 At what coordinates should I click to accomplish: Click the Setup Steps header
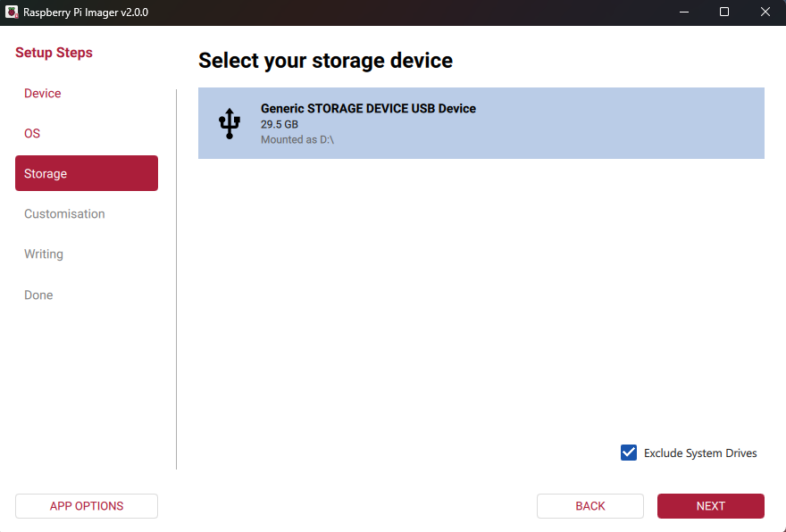pyautogui.click(x=54, y=53)
